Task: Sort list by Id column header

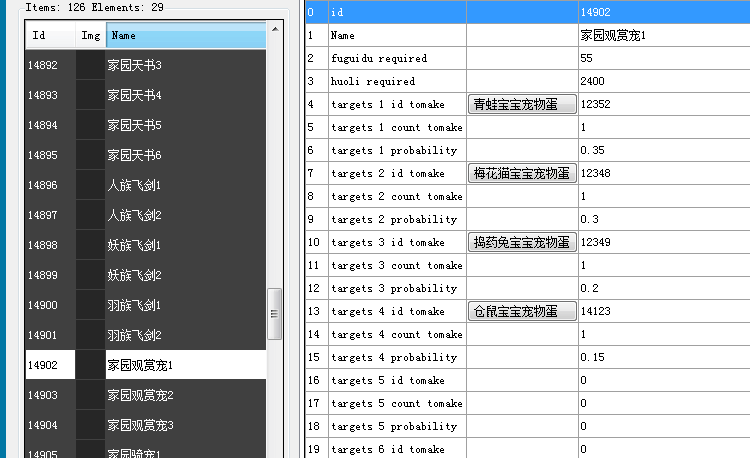Action: 50,35
